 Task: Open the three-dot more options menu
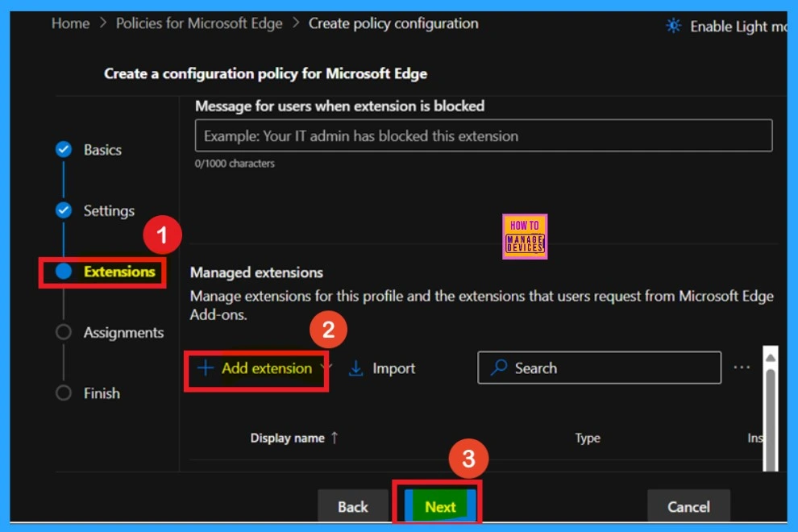[742, 368]
